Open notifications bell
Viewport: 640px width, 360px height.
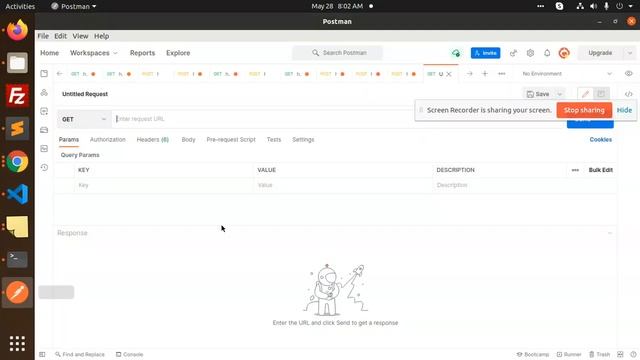(547, 53)
